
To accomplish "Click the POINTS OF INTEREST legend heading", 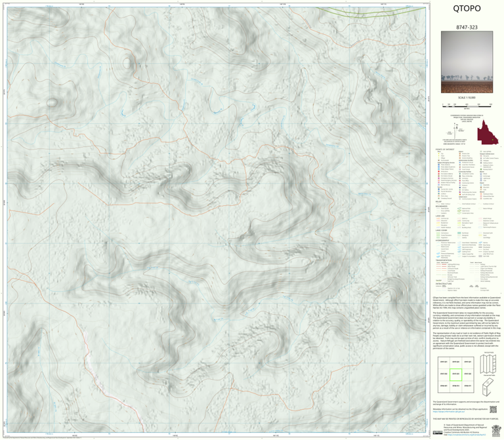I will [444, 150].
